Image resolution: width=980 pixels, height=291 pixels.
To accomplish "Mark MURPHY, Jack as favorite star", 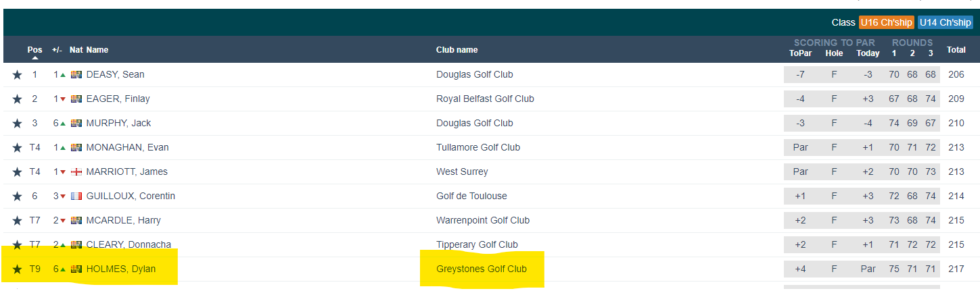I will pos(17,124).
